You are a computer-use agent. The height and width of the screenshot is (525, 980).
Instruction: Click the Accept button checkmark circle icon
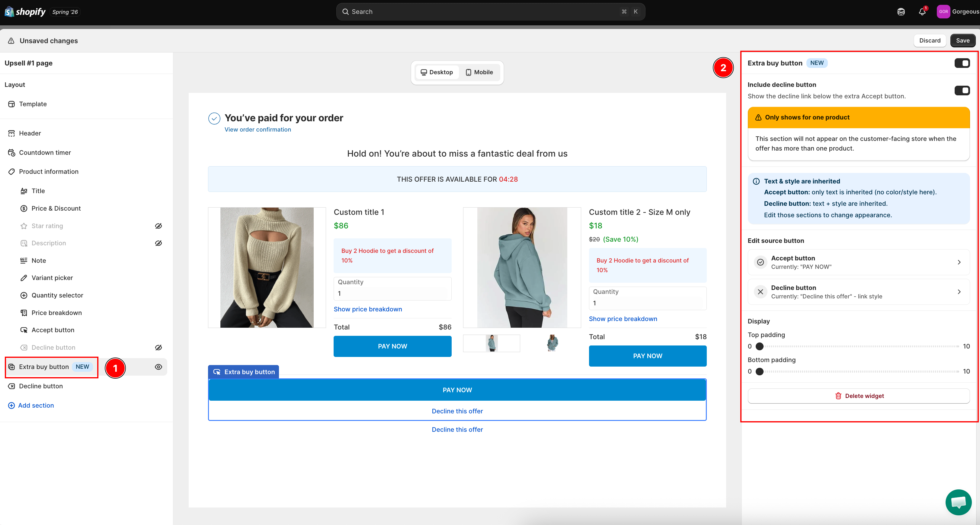(760, 262)
